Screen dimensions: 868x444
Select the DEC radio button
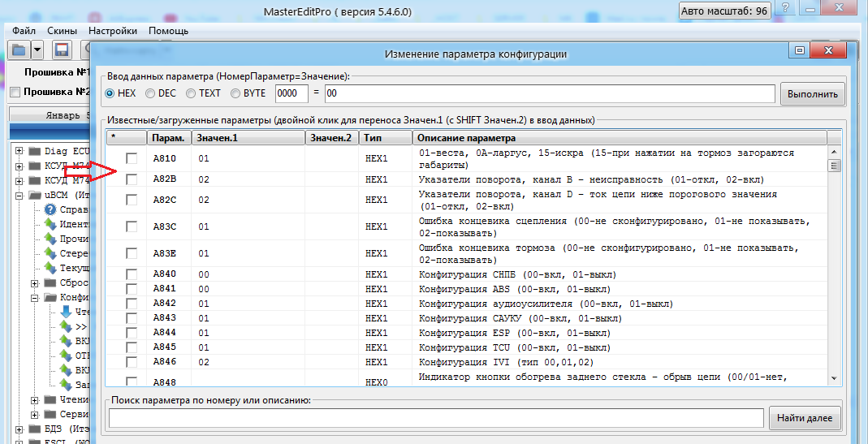pyautogui.click(x=151, y=93)
